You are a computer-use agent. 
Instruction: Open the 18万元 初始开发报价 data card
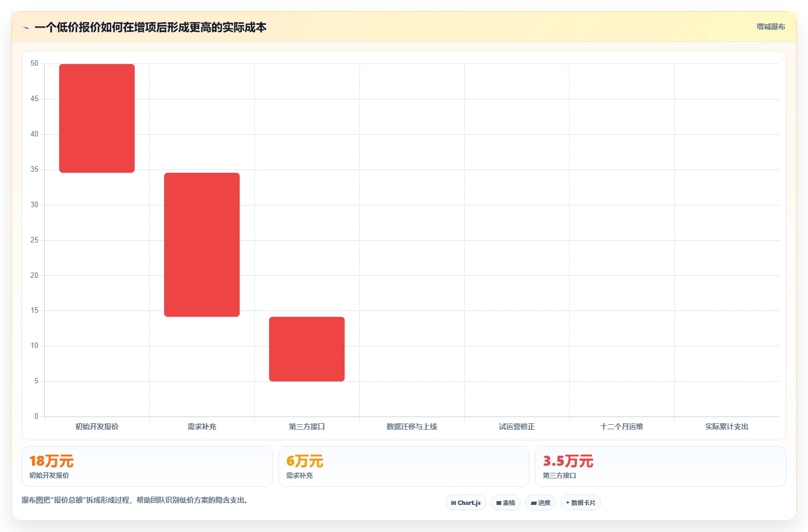click(147, 466)
